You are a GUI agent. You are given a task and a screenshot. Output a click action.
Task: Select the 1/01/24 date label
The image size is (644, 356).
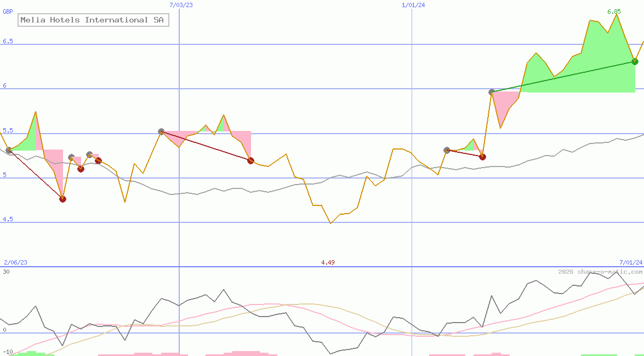pos(413,4)
